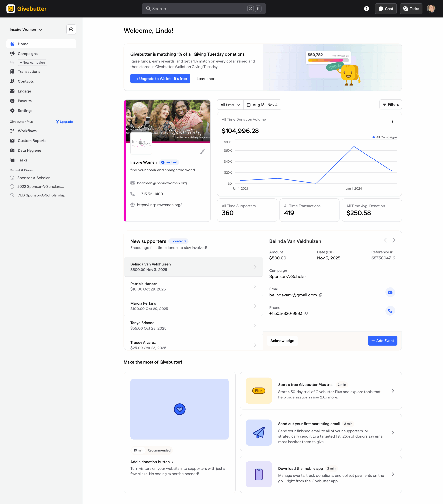Image resolution: width=443 pixels, height=504 pixels.
Task: Click the paintbrush edit icon on profile card
Action: pos(202,151)
